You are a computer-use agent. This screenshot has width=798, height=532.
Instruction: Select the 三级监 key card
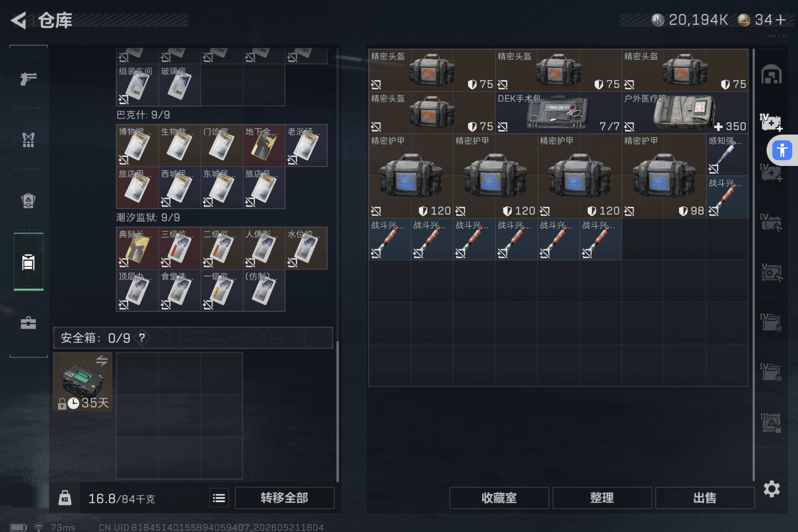coord(180,248)
